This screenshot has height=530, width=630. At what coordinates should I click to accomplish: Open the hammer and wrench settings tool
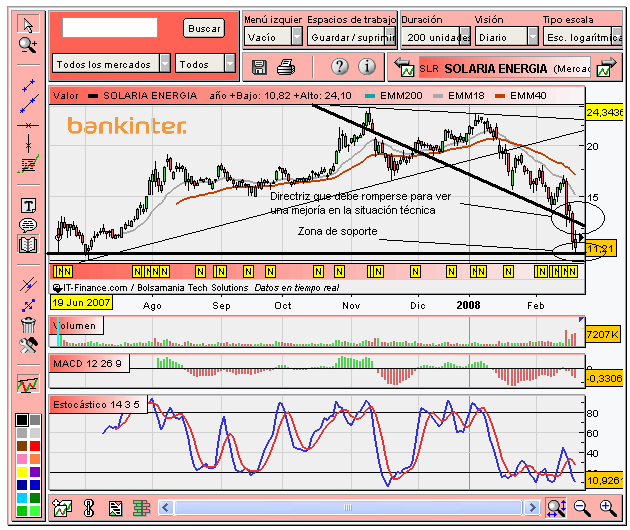click(28, 345)
